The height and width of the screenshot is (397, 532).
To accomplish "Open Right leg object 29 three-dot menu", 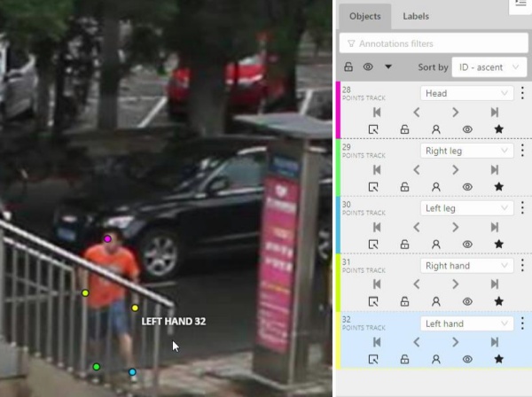I will point(522,151).
